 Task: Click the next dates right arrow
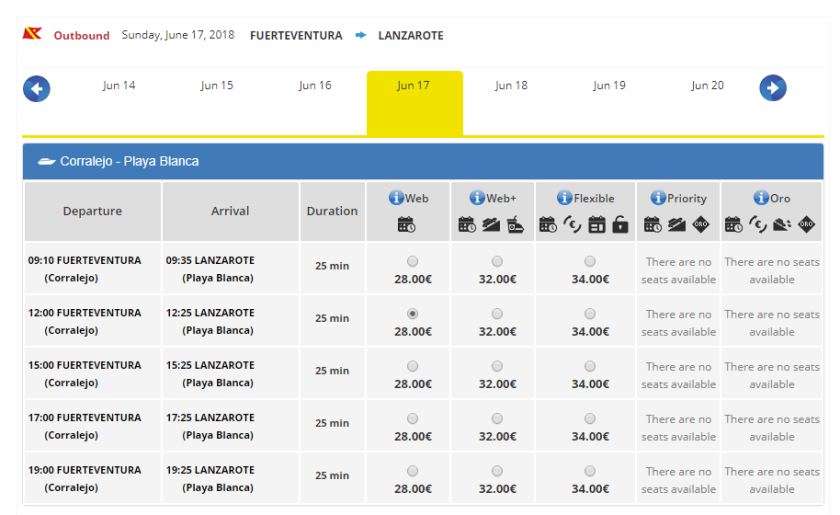coord(773,89)
